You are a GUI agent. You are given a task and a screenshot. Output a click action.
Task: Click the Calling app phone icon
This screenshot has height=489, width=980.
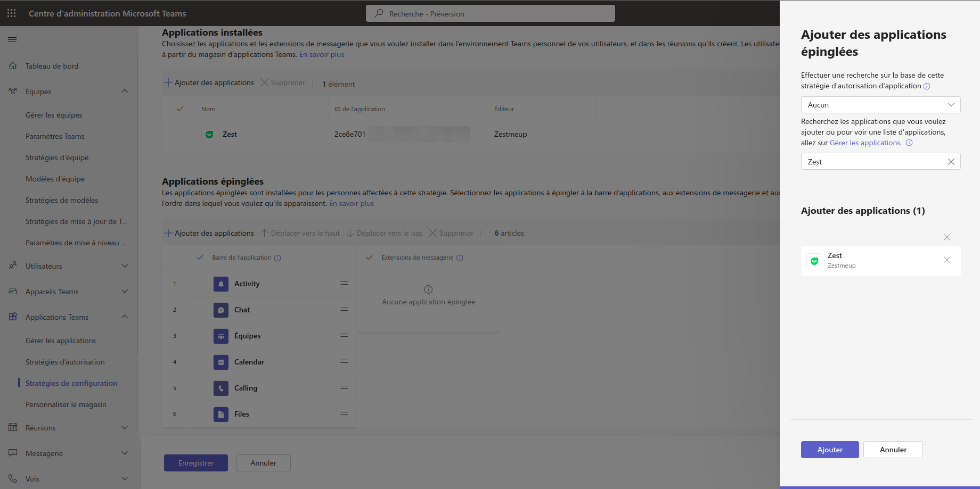pyautogui.click(x=220, y=388)
